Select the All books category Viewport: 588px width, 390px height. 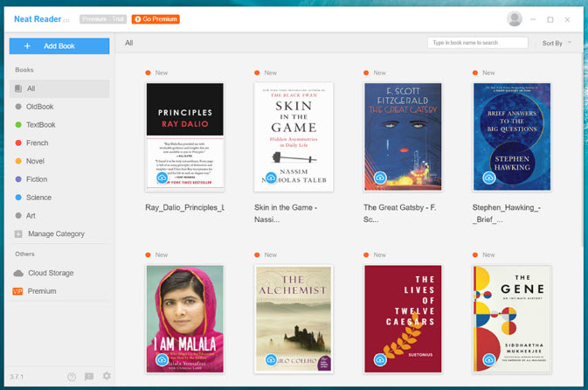[31, 88]
